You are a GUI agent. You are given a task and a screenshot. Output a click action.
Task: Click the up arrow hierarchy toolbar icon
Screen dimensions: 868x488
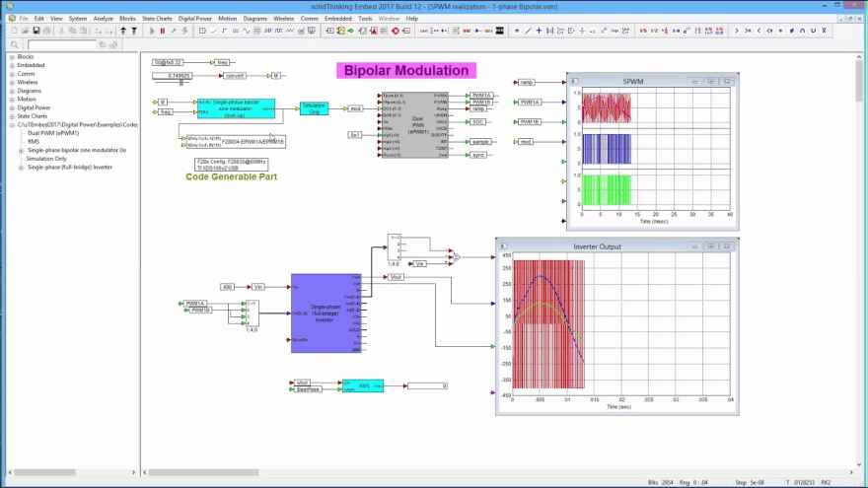click(x=122, y=31)
